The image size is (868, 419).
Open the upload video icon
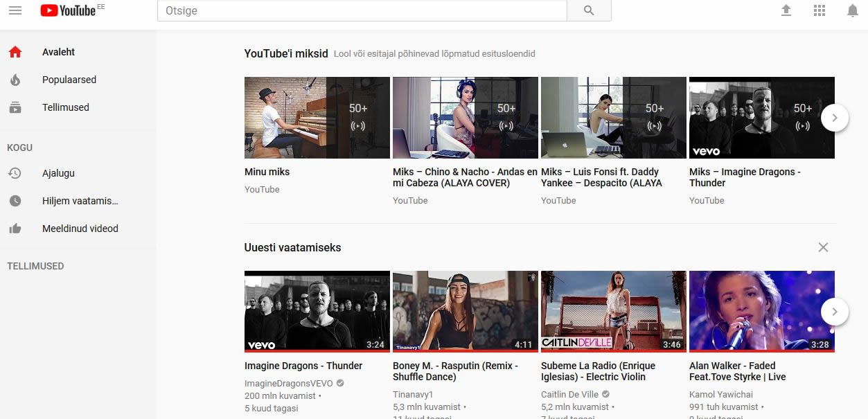pos(786,10)
